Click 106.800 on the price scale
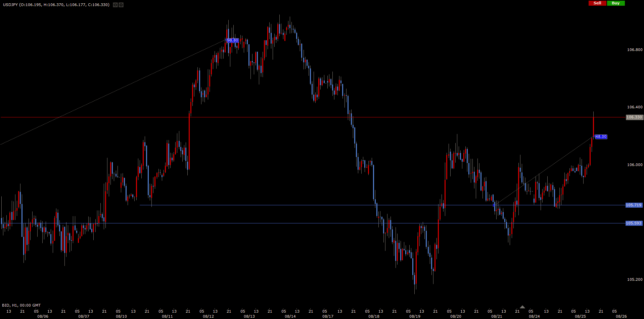The height and width of the screenshot is (319, 644). tap(635, 50)
